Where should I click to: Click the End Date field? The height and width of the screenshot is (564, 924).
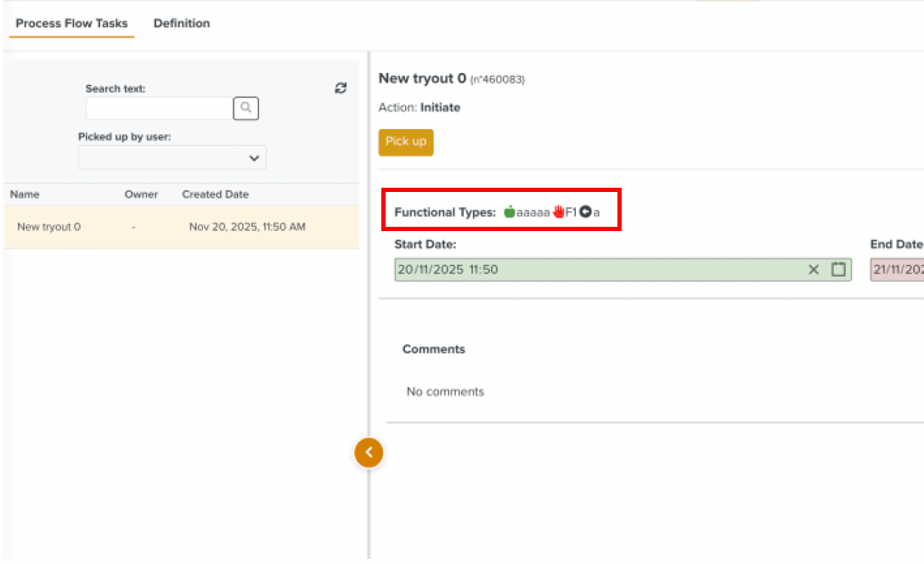[897, 269]
